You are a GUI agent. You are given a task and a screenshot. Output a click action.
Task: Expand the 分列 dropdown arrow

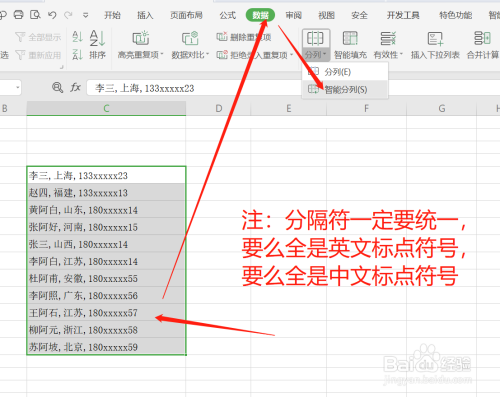pos(325,54)
